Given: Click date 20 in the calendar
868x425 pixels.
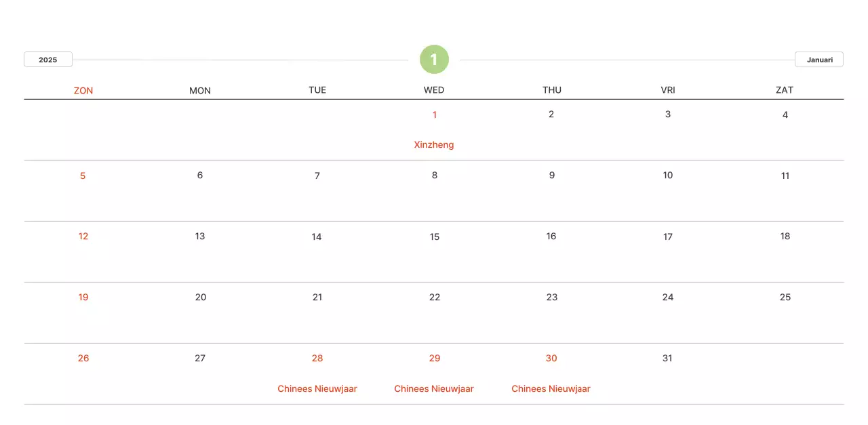Looking at the screenshot, I should (201, 297).
